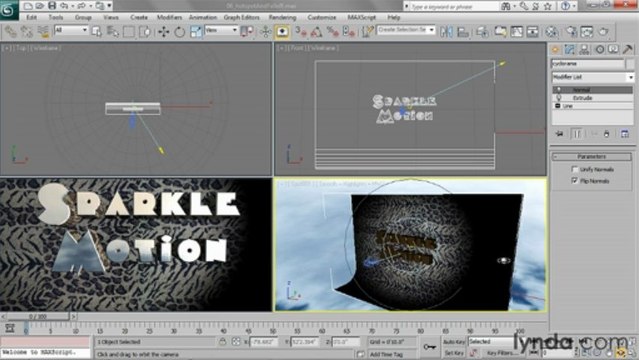639x360 pixels.
Task: Toggle the Spinner Snap button
Action: 349,31
